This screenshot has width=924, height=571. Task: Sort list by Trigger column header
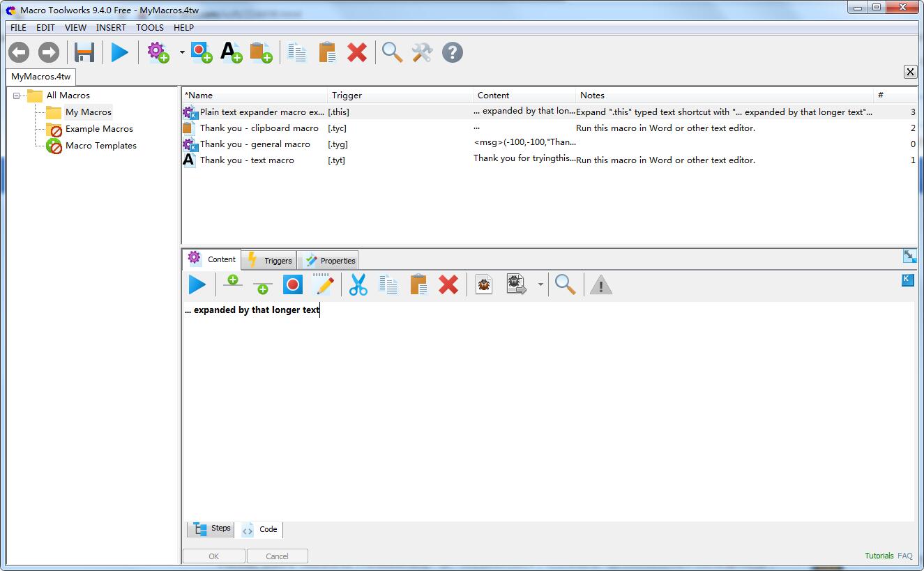tap(400, 95)
